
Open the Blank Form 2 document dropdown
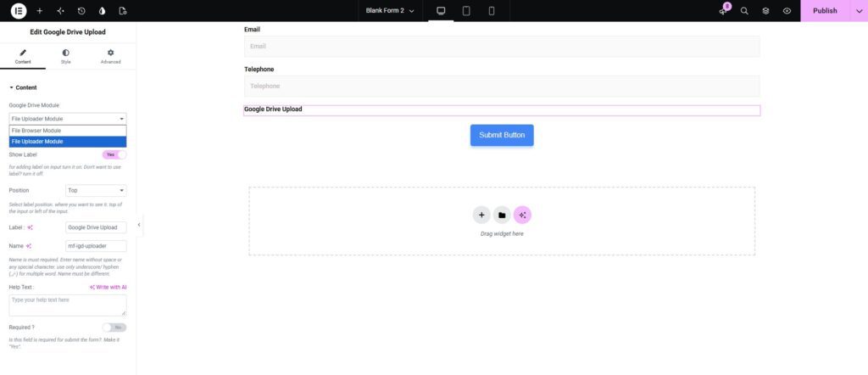390,10
